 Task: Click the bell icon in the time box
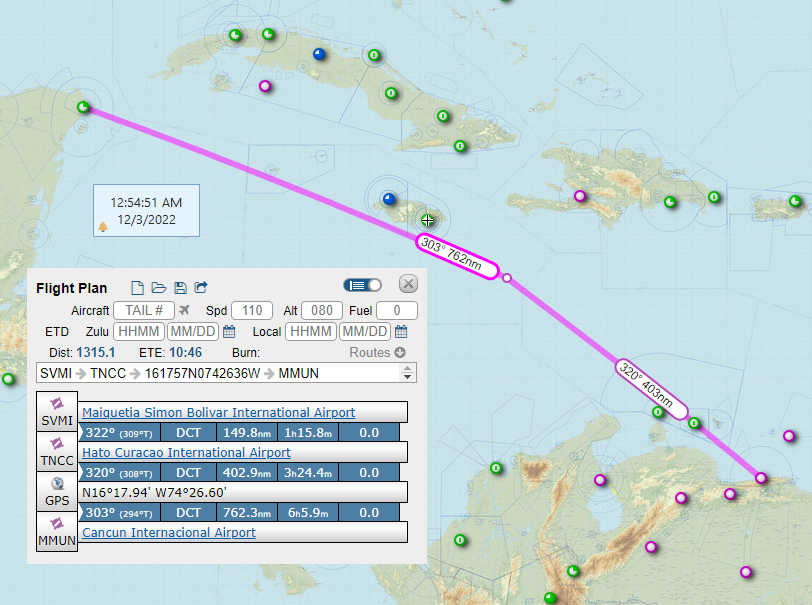[x=103, y=226]
